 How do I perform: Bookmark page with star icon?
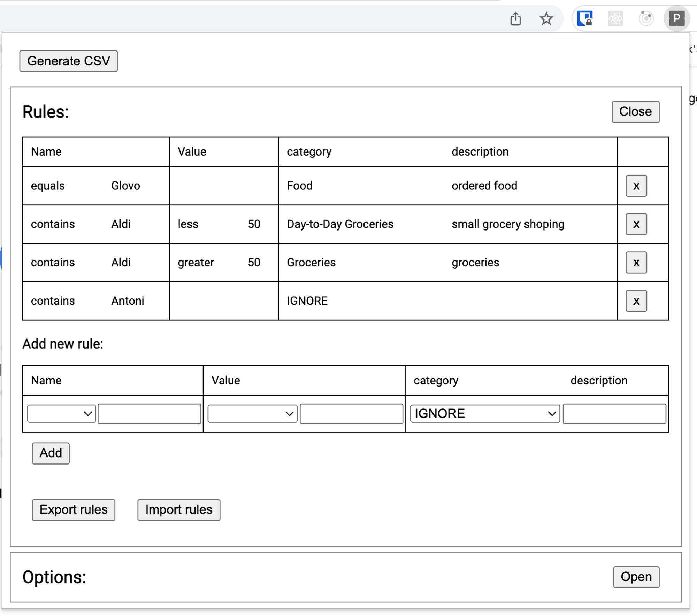546,19
